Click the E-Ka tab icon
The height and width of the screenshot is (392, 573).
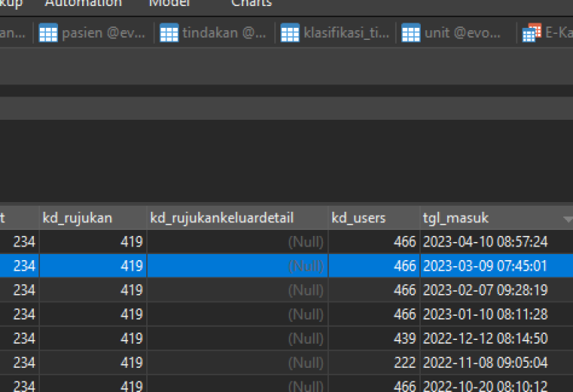(x=532, y=33)
